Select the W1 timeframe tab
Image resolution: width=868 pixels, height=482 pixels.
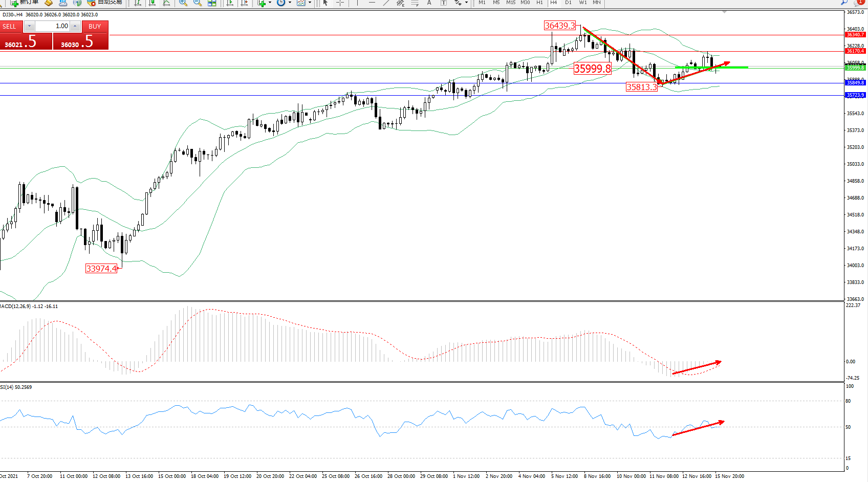[x=583, y=3]
